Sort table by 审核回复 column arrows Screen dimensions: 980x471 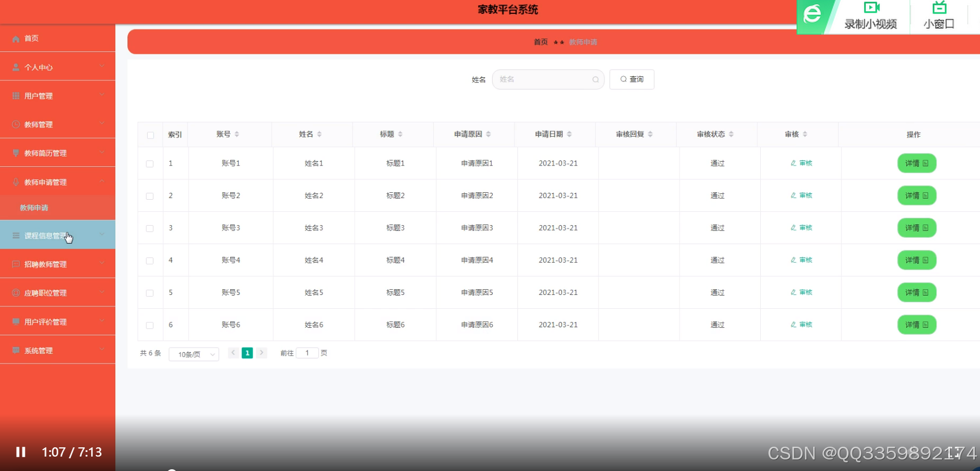click(650, 134)
